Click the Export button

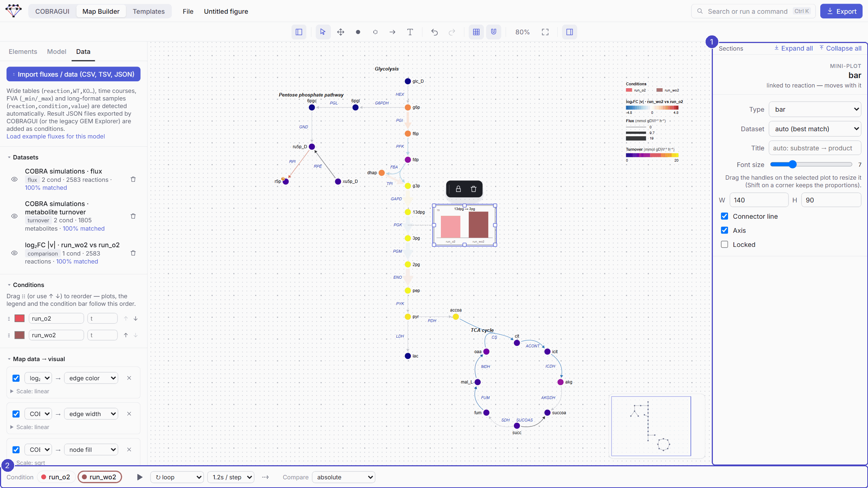841,11
